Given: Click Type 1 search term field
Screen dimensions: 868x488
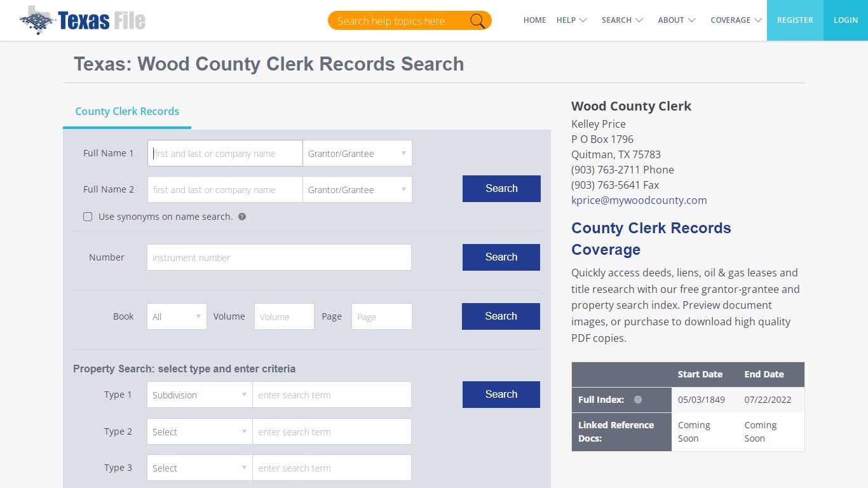Looking at the screenshot, I should pos(332,395).
